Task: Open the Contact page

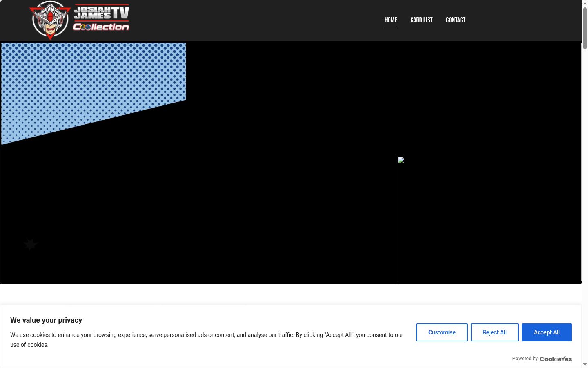Action: click(x=456, y=20)
